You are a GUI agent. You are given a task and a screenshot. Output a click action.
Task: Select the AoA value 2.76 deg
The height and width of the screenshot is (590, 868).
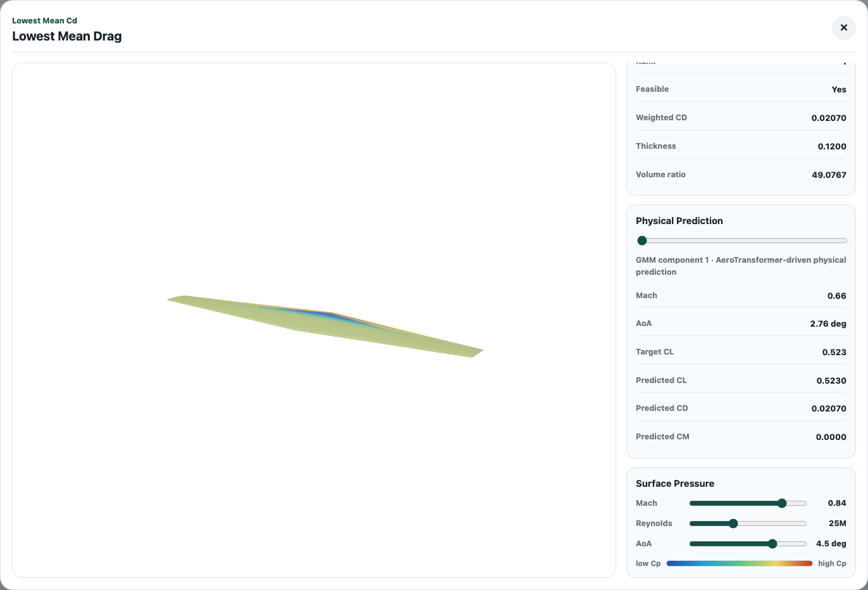coord(828,323)
